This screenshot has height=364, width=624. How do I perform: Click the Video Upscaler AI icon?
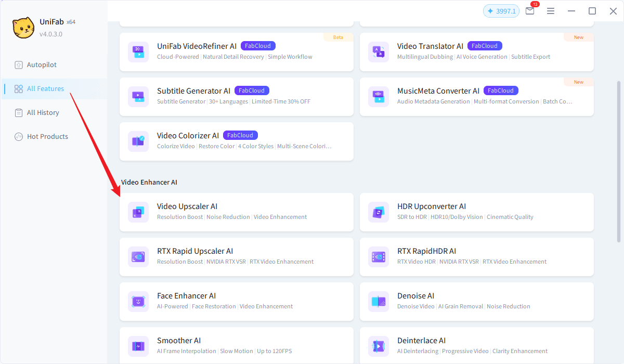click(x=138, y=212)
